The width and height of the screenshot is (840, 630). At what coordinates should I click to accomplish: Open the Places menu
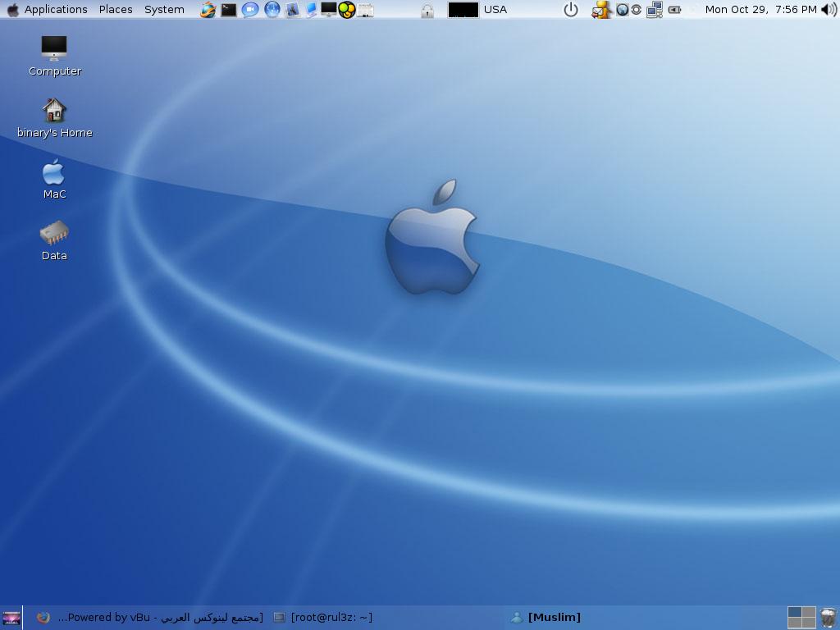116,10
